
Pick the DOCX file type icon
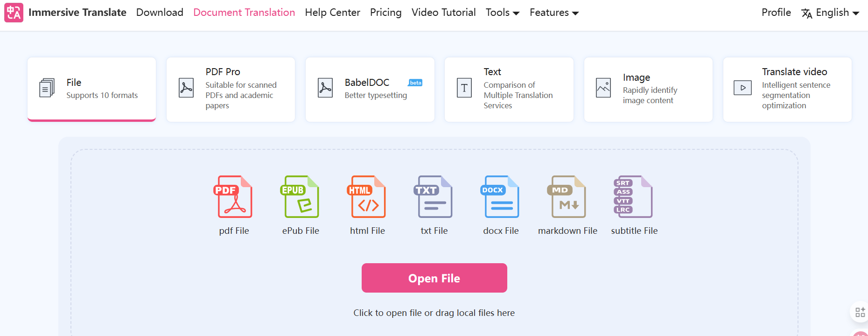tap(501, 197)
